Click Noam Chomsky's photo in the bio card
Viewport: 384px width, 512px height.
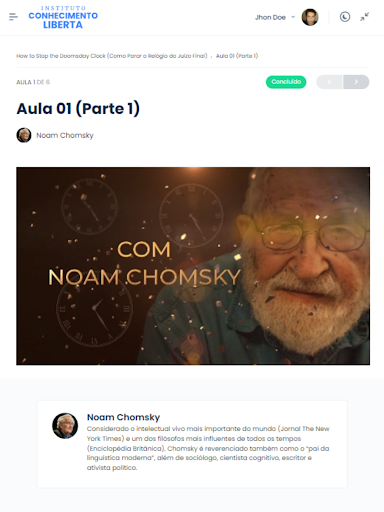point(65,426)
